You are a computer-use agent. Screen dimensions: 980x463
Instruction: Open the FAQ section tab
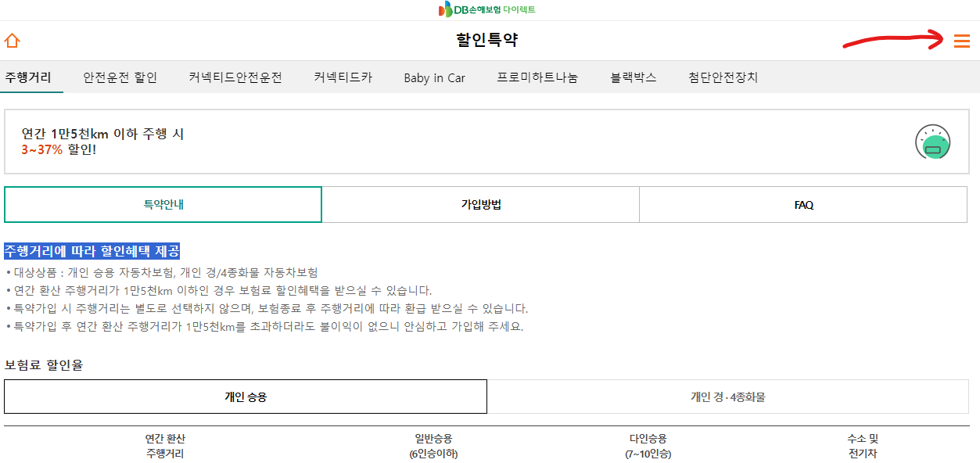pos(803,205)
